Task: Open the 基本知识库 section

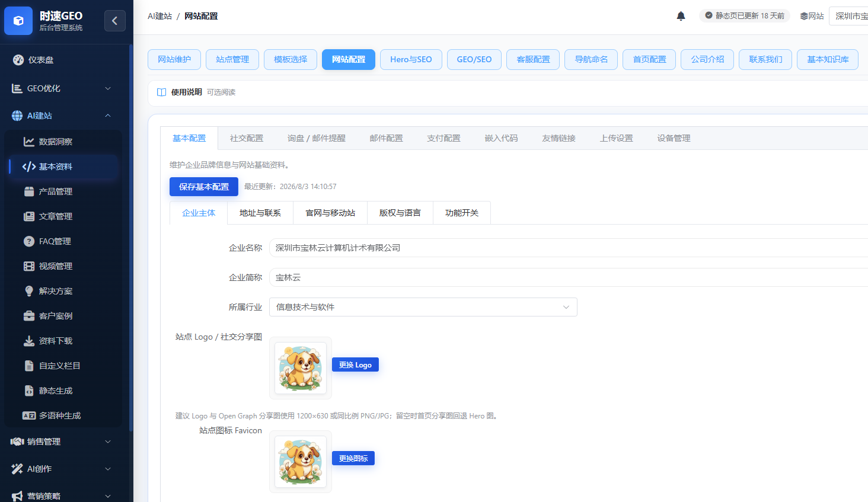Action: click(828, 59)
